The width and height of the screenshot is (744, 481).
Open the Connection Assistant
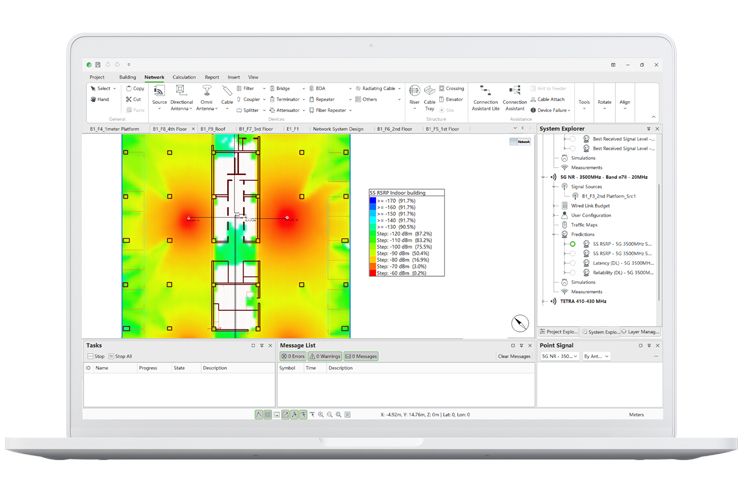tap(515, 98)
